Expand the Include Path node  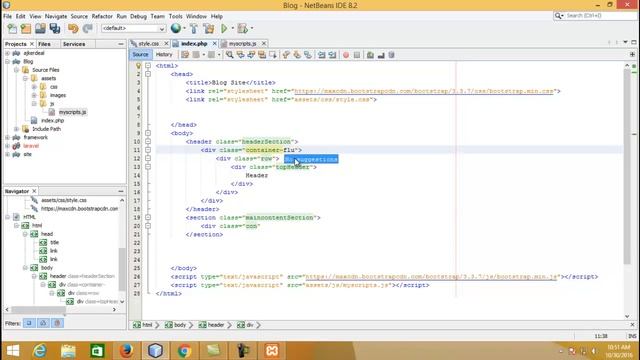tap(16, 129)
